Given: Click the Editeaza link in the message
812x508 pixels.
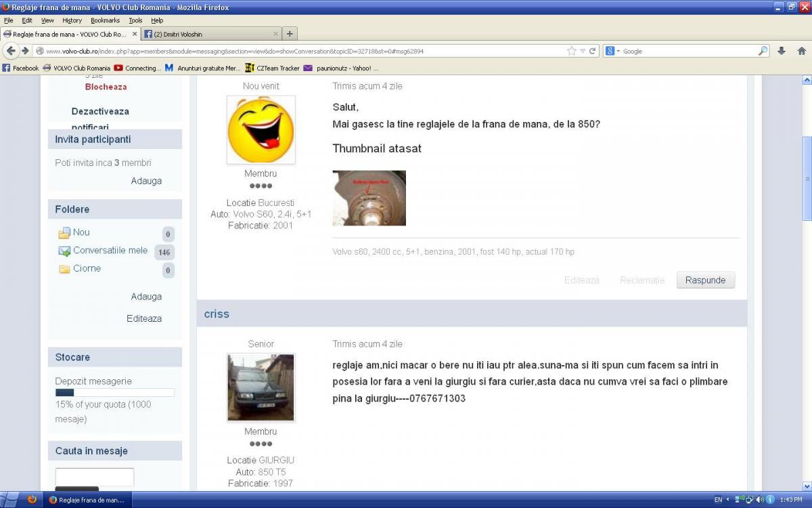Looking at the screenshot, I should [x=582, y=280].
